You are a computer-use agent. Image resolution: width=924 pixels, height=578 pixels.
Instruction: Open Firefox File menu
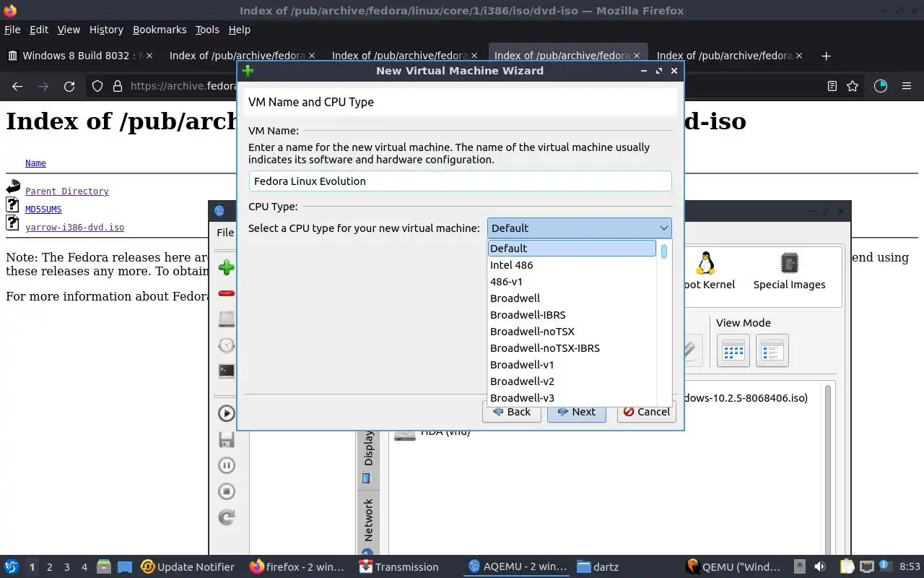(x=12, y=30)
